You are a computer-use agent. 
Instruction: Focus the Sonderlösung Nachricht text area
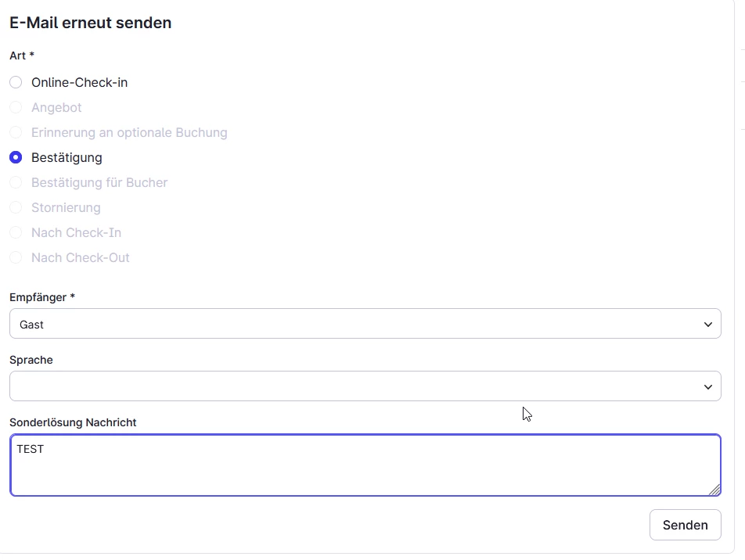click(365, 465)
